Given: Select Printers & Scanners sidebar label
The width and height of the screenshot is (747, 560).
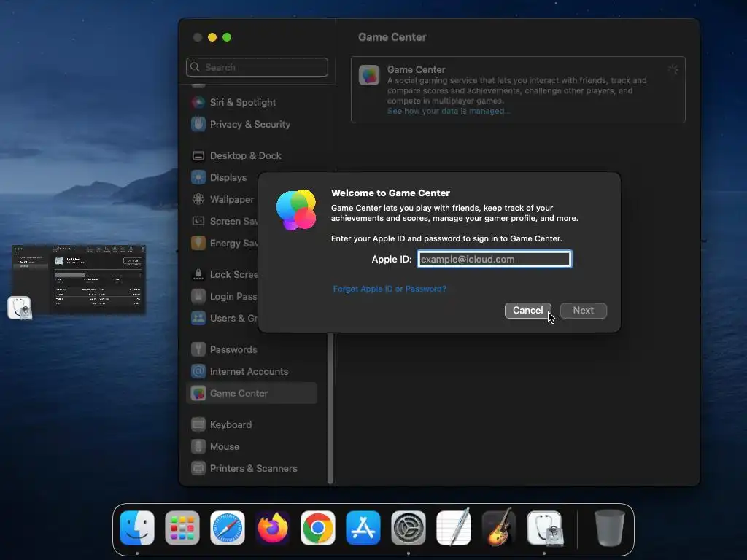Looking at the screenshot, I should coord(253,469).
